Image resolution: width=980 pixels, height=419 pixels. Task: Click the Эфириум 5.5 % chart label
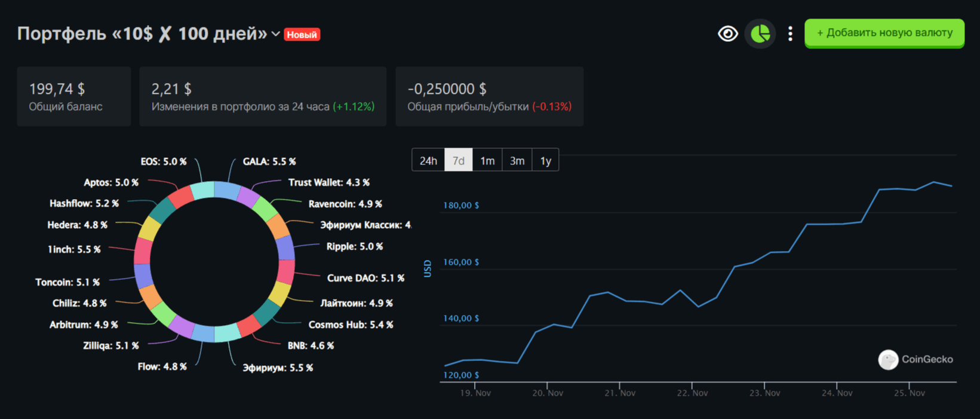click(x=278, y=368)
